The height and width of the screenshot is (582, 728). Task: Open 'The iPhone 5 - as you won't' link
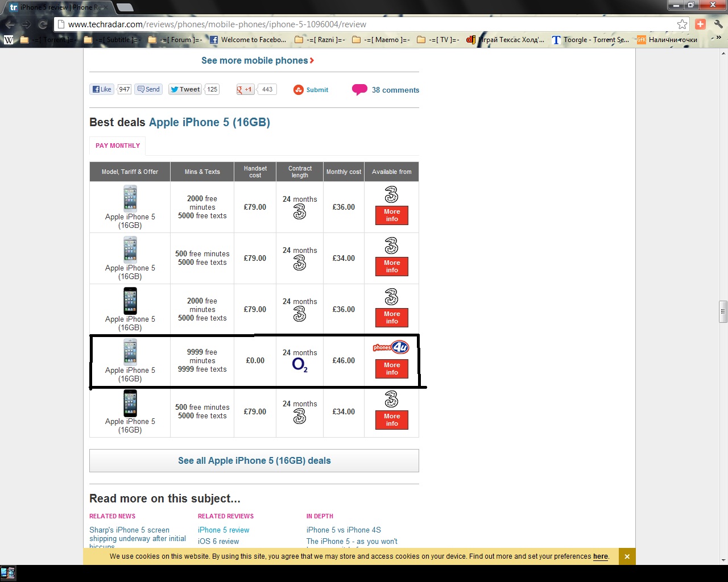(352, 542)
